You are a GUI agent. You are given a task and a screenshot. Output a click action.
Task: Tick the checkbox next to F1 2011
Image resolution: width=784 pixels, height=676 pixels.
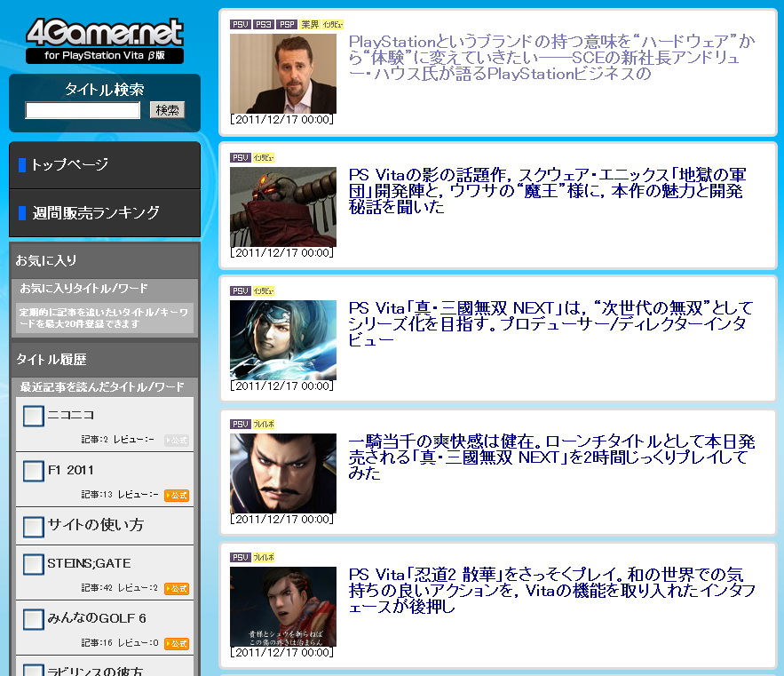tap(34, 471)
